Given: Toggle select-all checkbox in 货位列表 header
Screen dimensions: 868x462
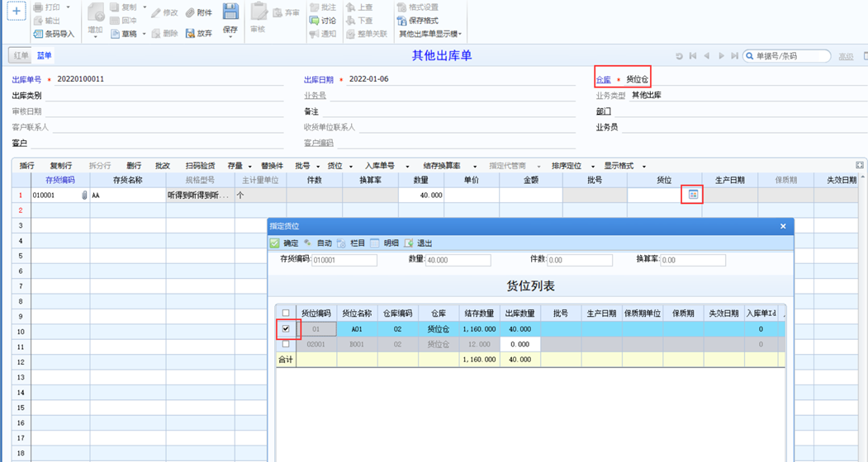Looking at the screenshot, I should pyautogui.click(x=286, y=313).
